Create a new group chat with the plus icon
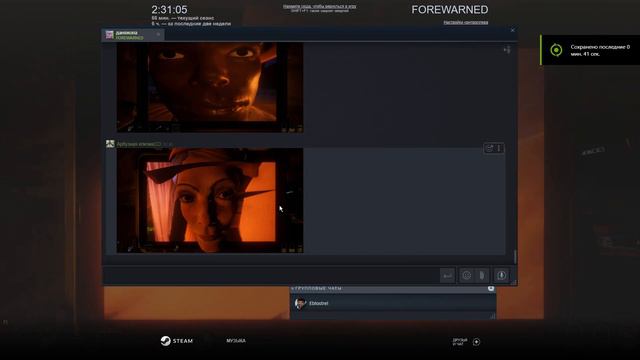The height and width of the screenshot is (360, 640). 491,288
